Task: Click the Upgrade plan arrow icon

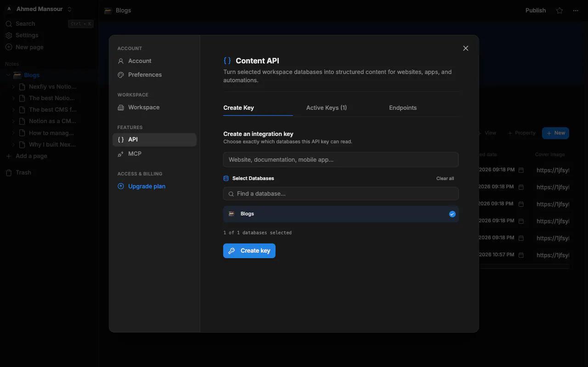Action: pos(121,186)
